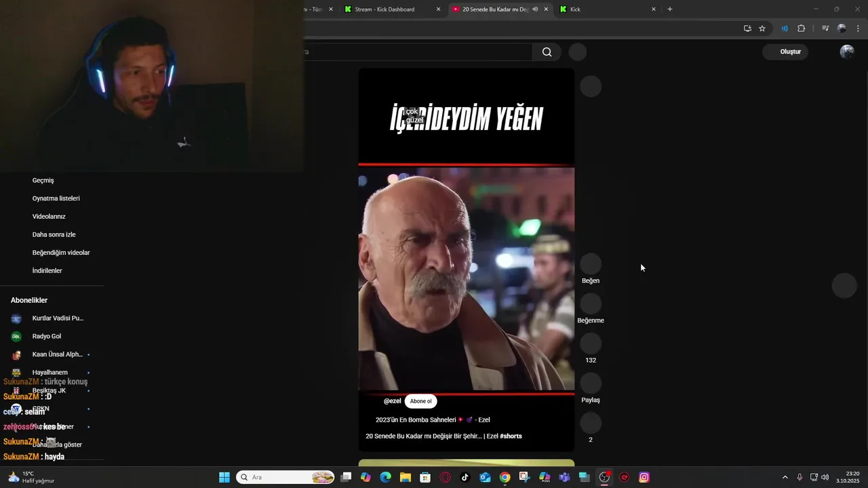Image resolution: width=868 pixels, height=488 pixels.
Task: Click the #shorts hashtag link
Action: [x=511, y=436]
